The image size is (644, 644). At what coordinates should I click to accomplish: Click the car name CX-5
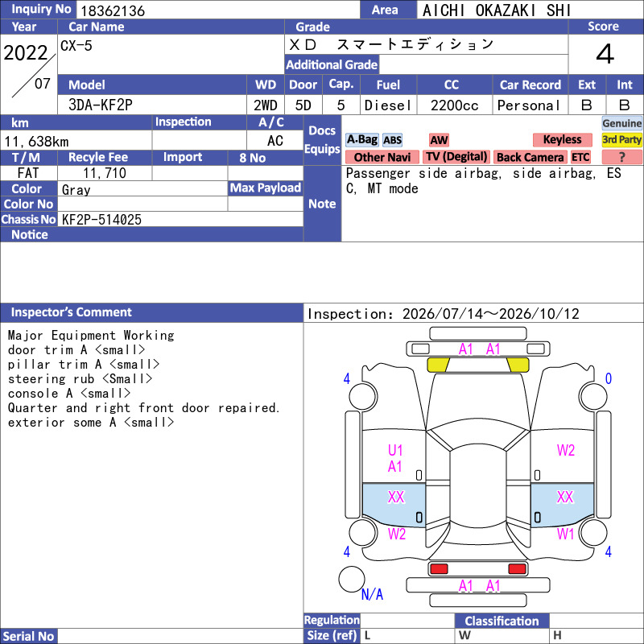point(76,45)
